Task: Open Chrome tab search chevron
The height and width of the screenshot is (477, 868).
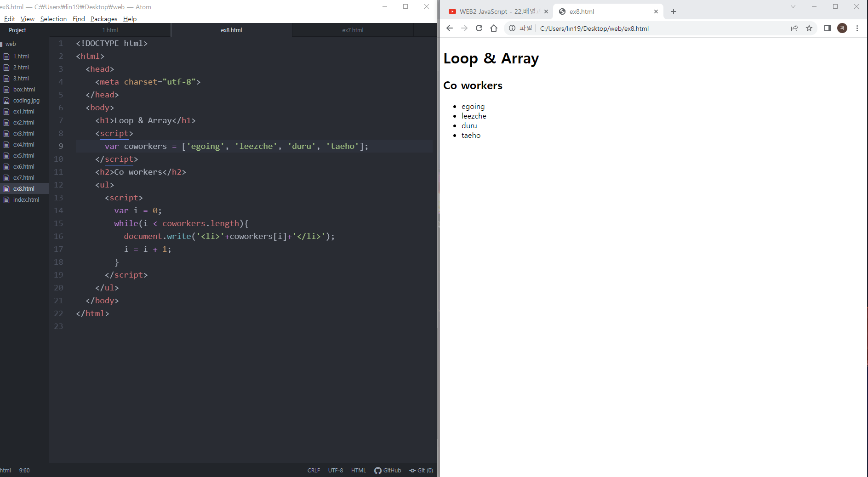Action: coord(793,6)
